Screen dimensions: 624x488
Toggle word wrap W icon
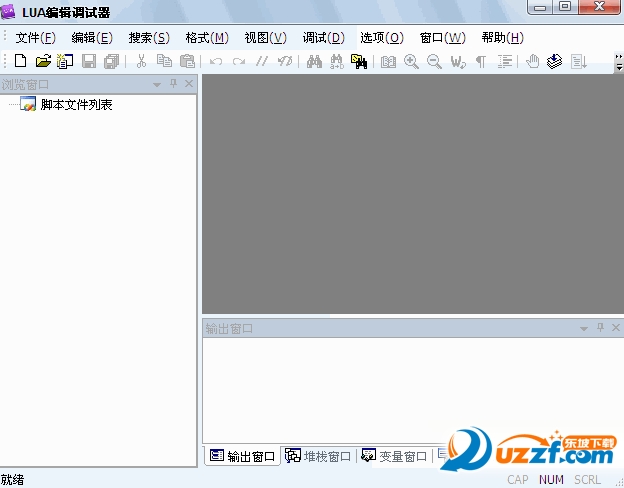(458, 61)
